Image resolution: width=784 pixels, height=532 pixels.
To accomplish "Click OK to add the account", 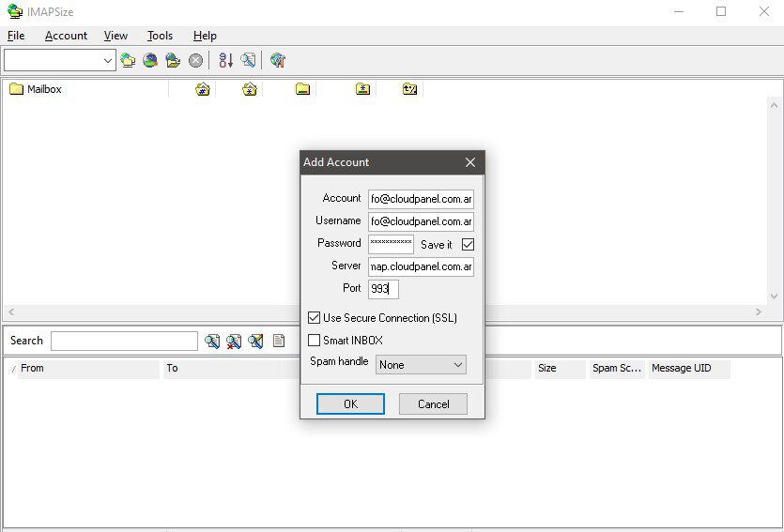I will (x=350, y=404).
